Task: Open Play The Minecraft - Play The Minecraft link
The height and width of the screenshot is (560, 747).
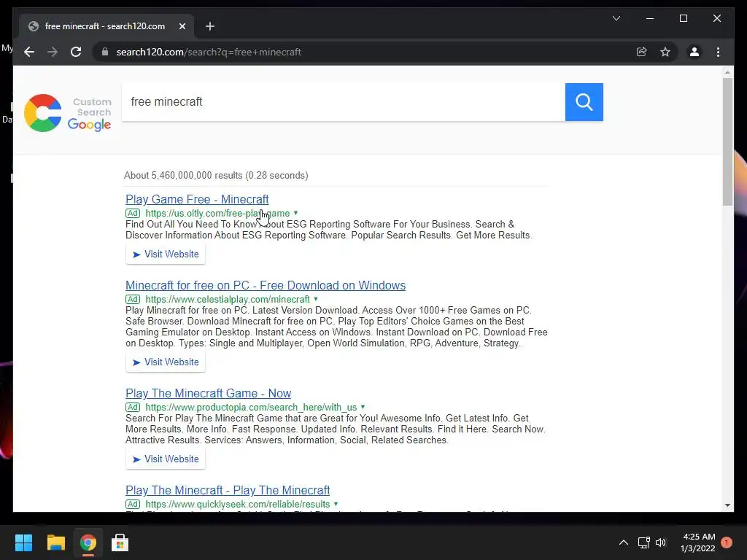Action: coord(228,490)
